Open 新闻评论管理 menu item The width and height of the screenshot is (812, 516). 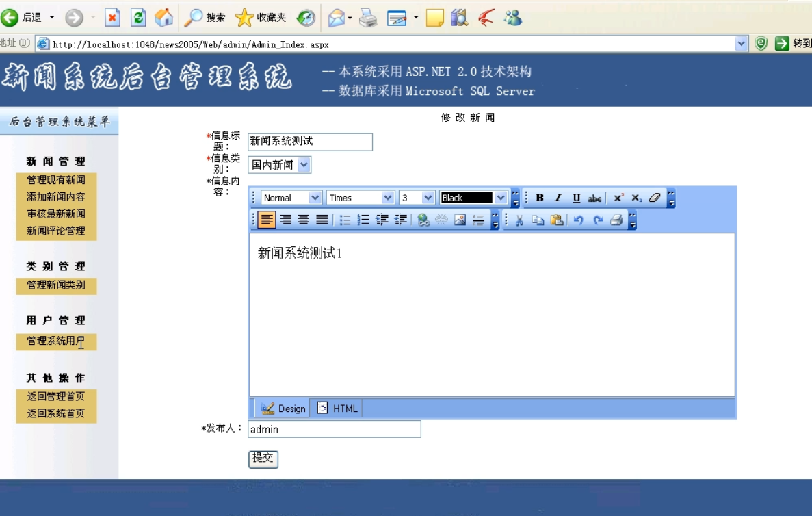56,231
